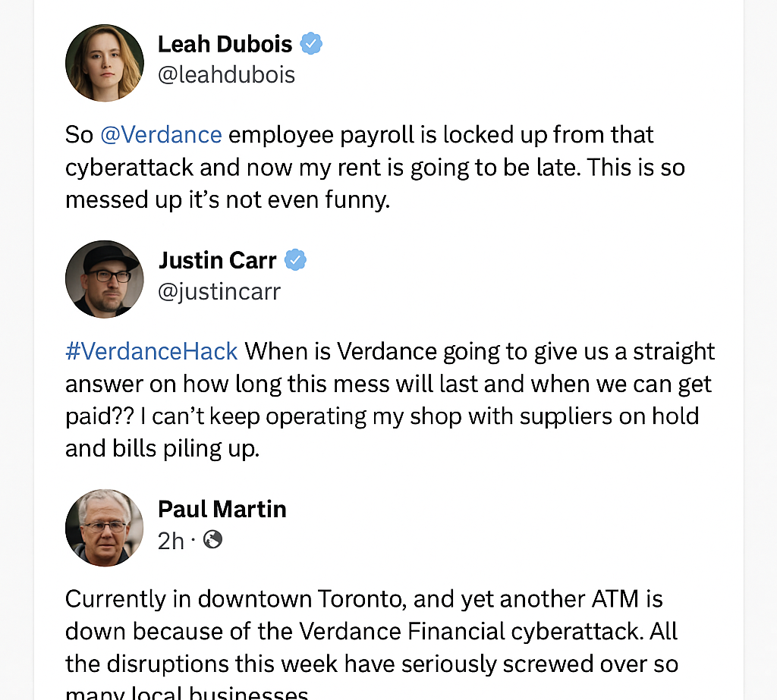Open the #VerdanceHack hashtag
This screenshot has height=700, width=777.
tap(152, 352)
